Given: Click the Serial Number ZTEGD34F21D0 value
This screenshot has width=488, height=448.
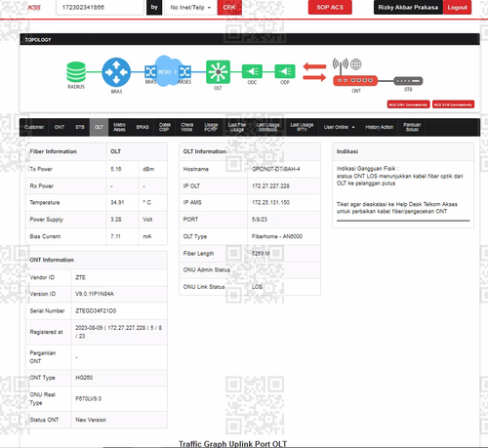Looking at the screenshot, I should point(96,310).
